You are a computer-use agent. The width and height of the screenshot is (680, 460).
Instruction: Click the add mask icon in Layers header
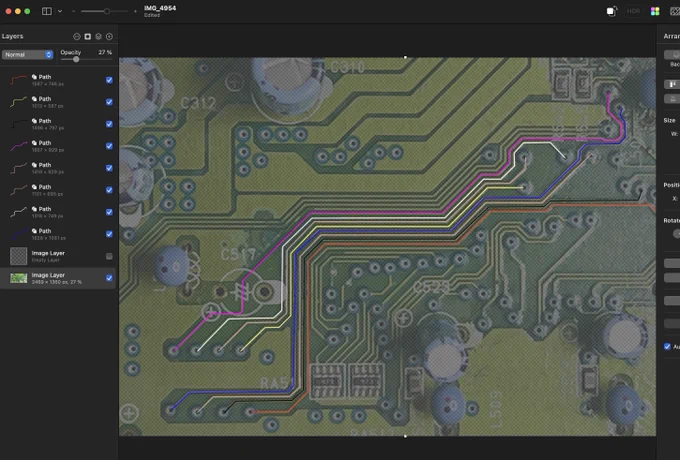click(88, 36)
